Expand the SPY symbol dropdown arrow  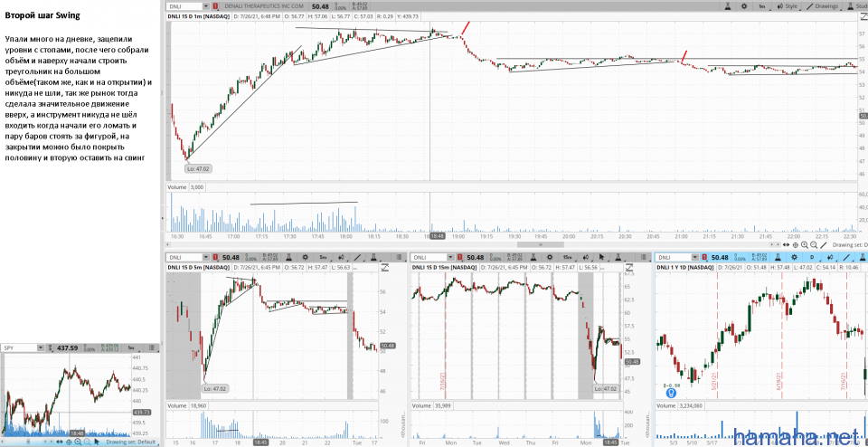[x=41, y=347]
